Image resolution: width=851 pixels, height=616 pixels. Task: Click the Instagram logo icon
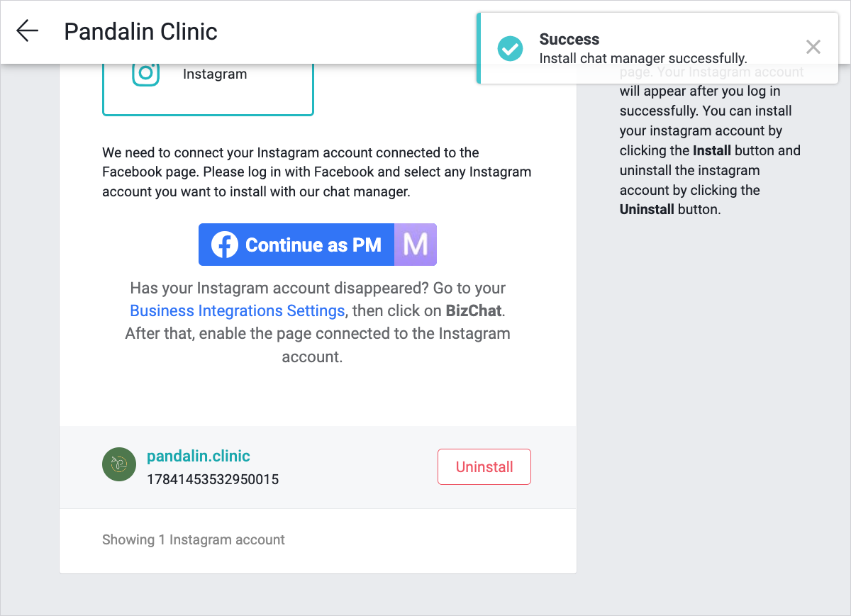click(146, 73)
